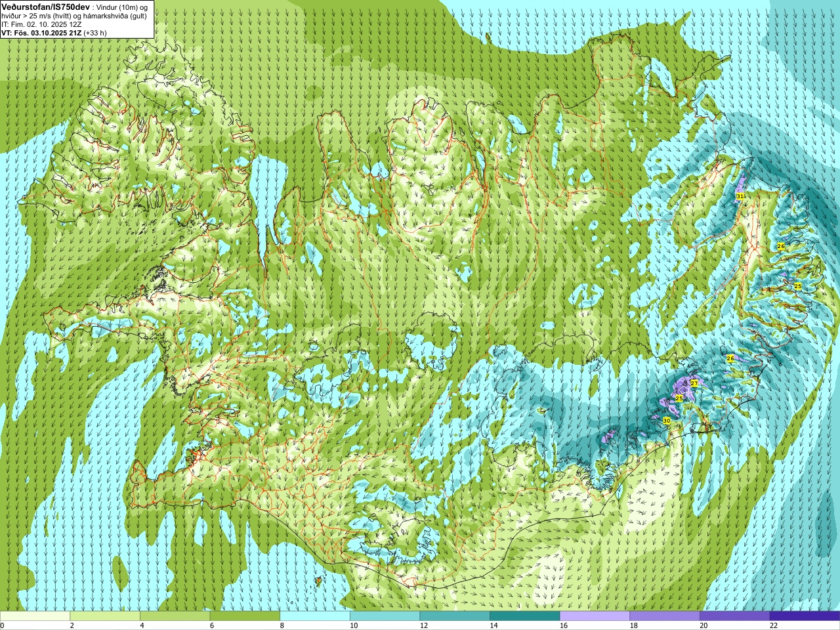The width and height of the screenshot is (840, 630).
Task: Pick the teal 12–14 m/s legend swatch
Action: click(455, 616)
